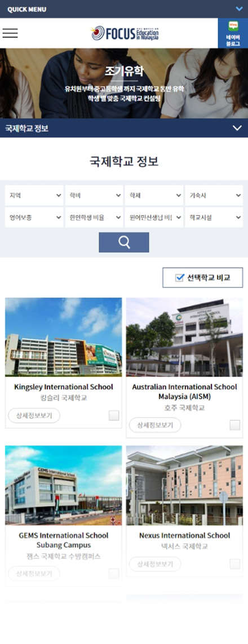Click 상세정보보기 under Kingsley International School
The height and width of the screenshot is (644, 248).
coord(34,416)
